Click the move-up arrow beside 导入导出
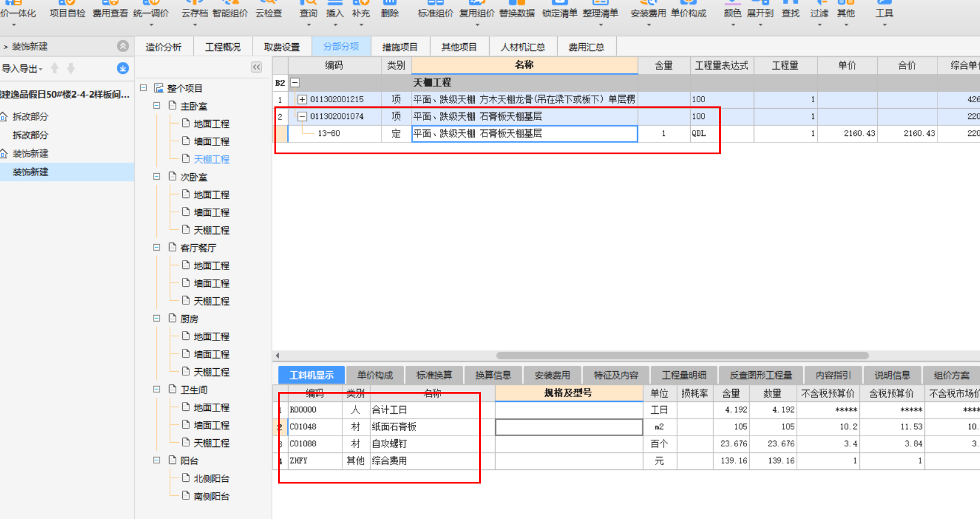The width and height of the screenshot is (980, 519). [x=54, y=69]
